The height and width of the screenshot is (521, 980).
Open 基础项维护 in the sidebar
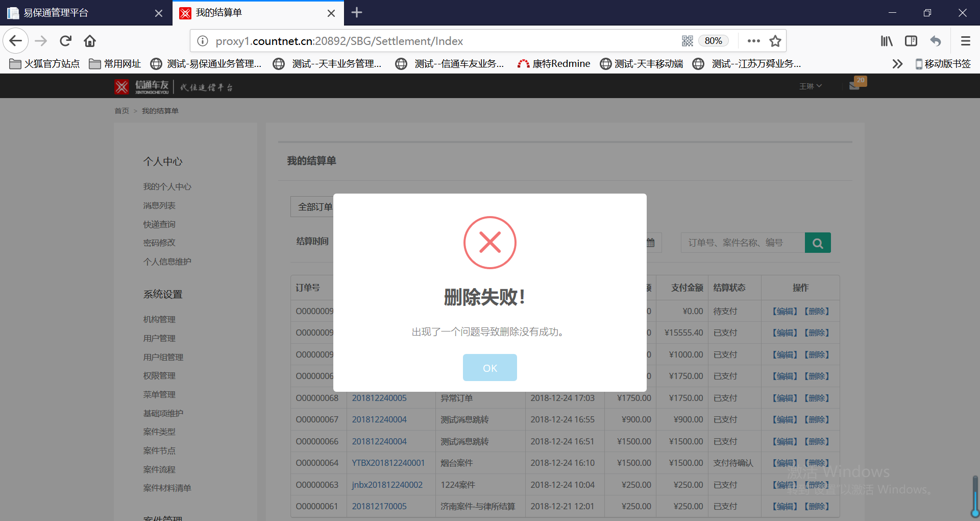163,413
